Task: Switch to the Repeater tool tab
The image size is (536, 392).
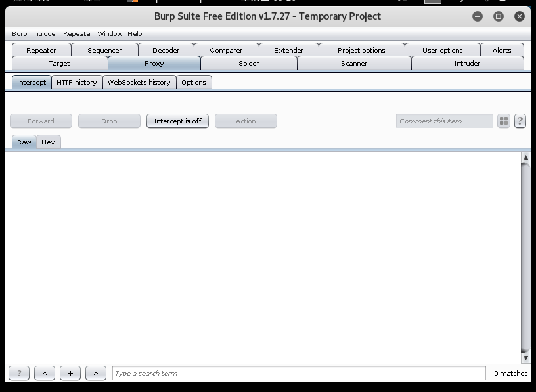Action: pyautogui.click(x=41, y=51)
